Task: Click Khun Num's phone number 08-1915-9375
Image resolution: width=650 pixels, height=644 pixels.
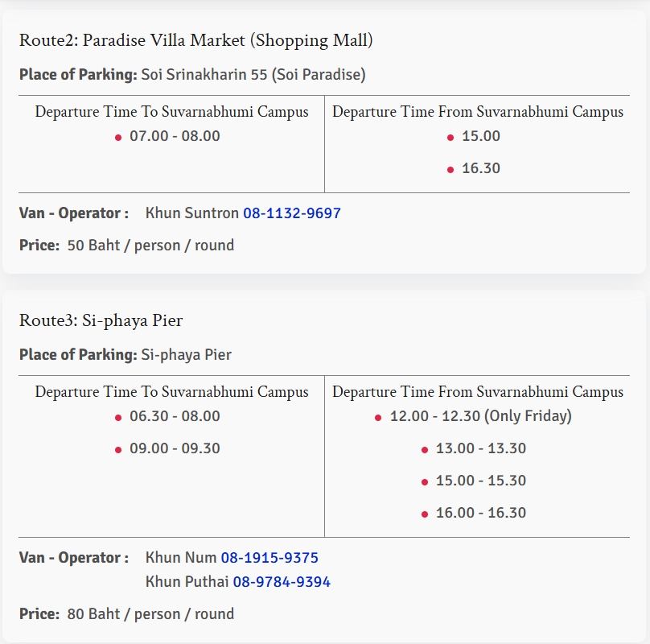Action: point(269,558)
